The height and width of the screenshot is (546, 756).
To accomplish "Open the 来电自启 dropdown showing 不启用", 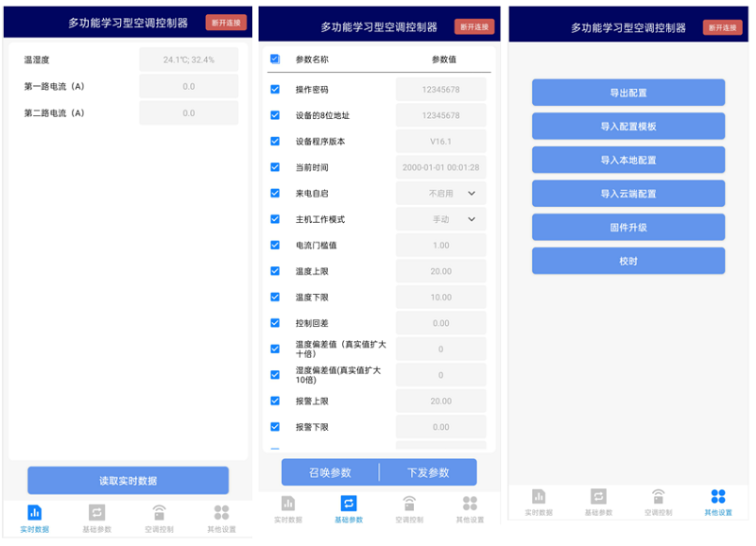I will click(441, 194).
